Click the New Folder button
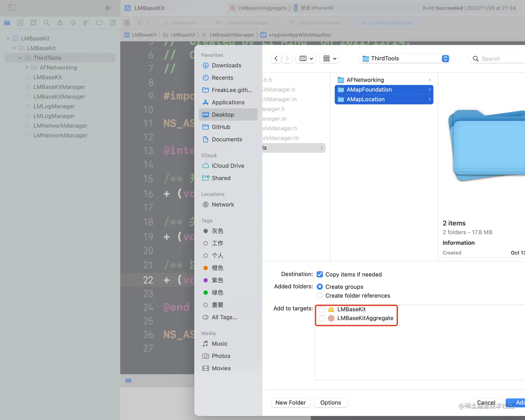The image size is (525, 420). (291, 403)
